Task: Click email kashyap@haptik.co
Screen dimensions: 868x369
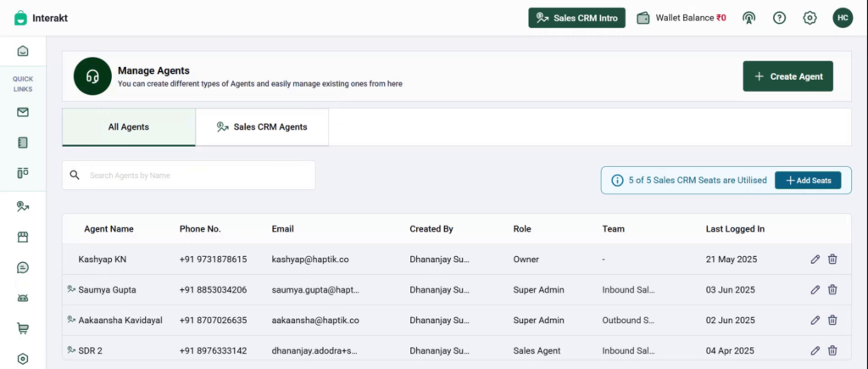Action: (x=310, y=260)
